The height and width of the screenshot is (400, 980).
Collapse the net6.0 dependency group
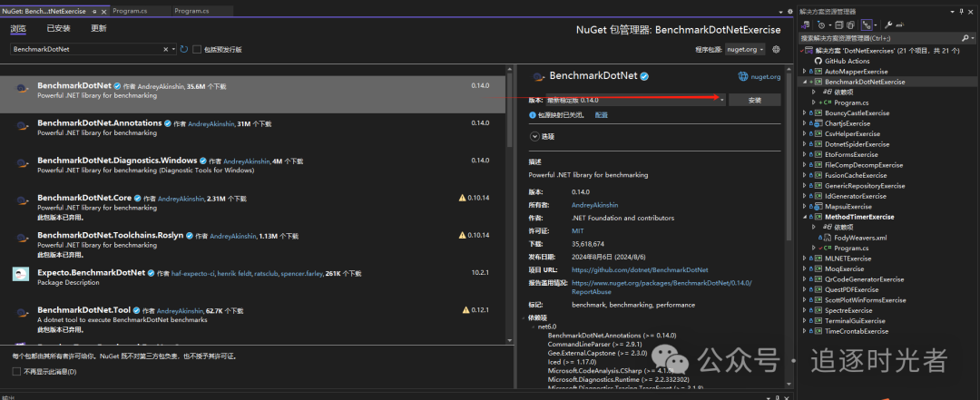534,327
